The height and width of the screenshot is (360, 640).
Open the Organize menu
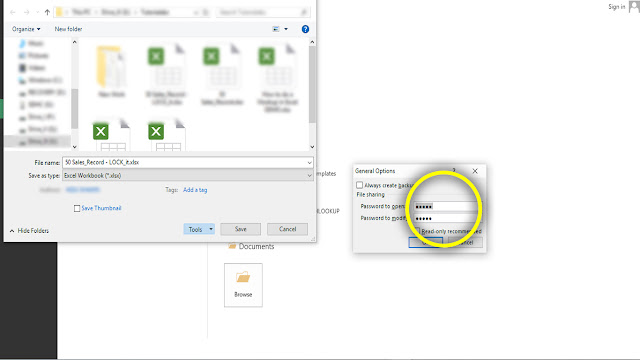26,29
